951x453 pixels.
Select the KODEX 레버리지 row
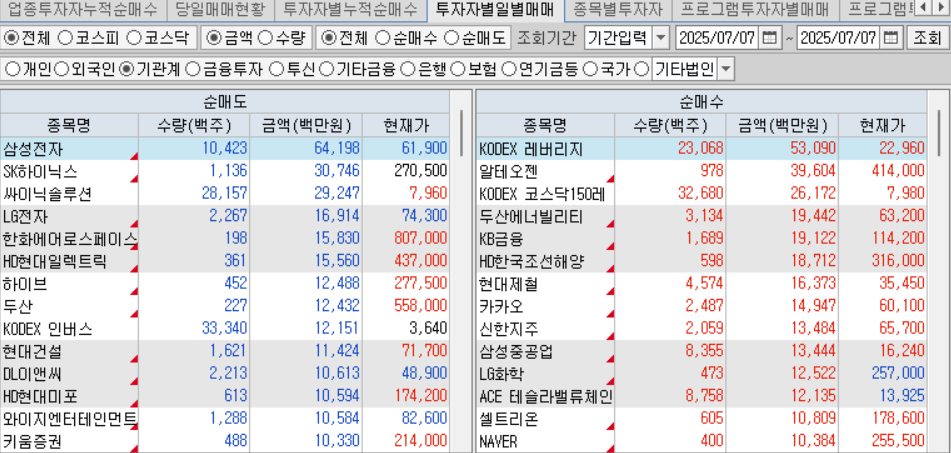(701, 149)
